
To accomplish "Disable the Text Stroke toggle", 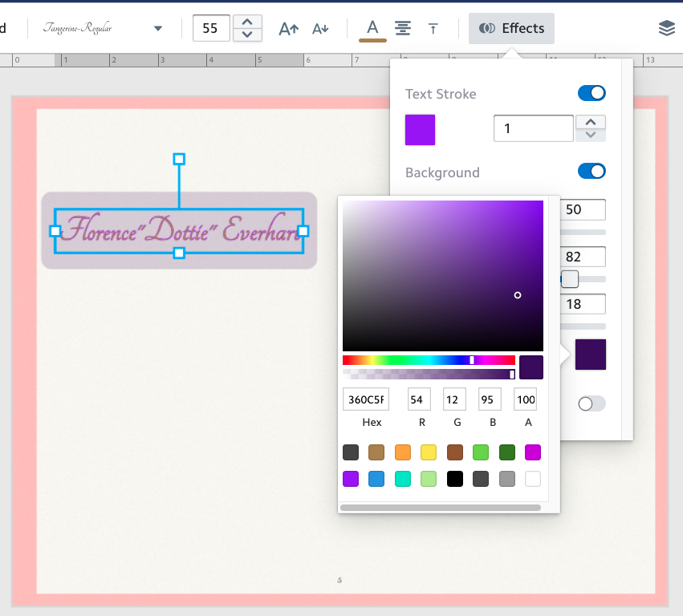I will click(592, 93).
